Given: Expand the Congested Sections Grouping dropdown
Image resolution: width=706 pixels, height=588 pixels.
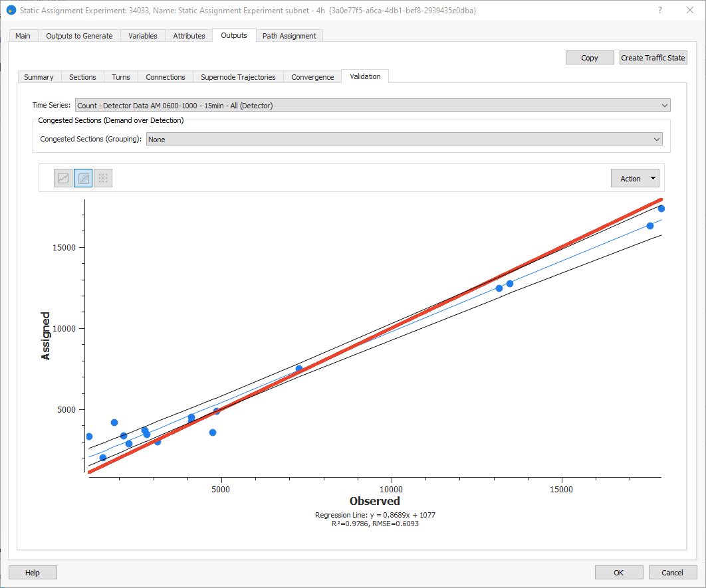Looking at the screenshot, I should click(404, 140).
